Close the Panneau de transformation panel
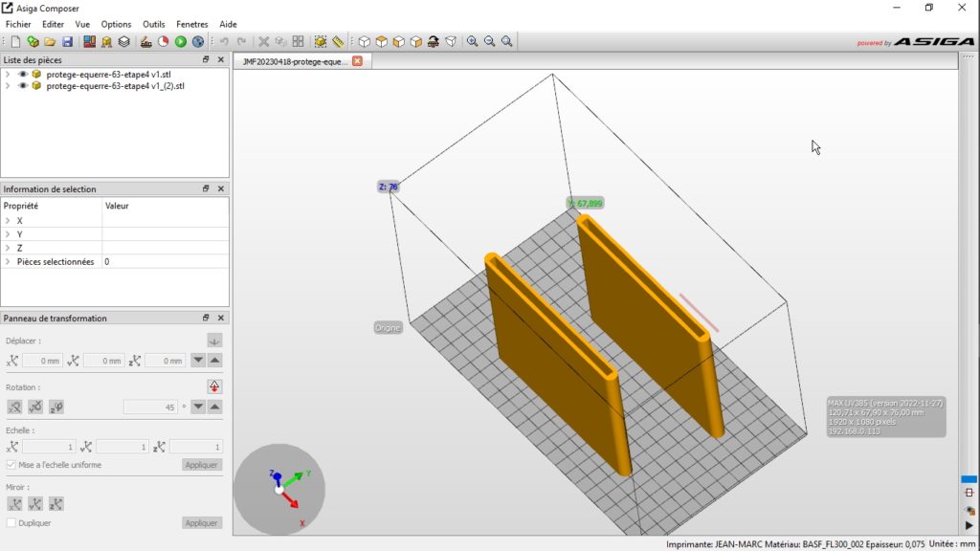The height and width of the screenshot is (551, 980). [x=221, y=318]
